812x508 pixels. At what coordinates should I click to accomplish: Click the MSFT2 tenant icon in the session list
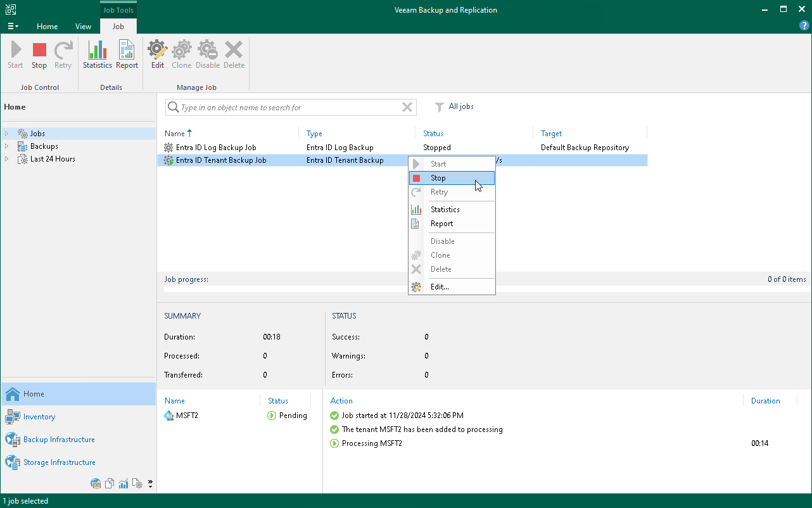(x=168, y=416)
